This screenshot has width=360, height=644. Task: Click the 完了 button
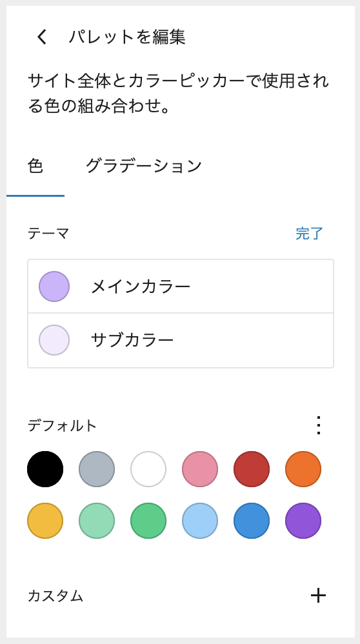click(310, 234)
